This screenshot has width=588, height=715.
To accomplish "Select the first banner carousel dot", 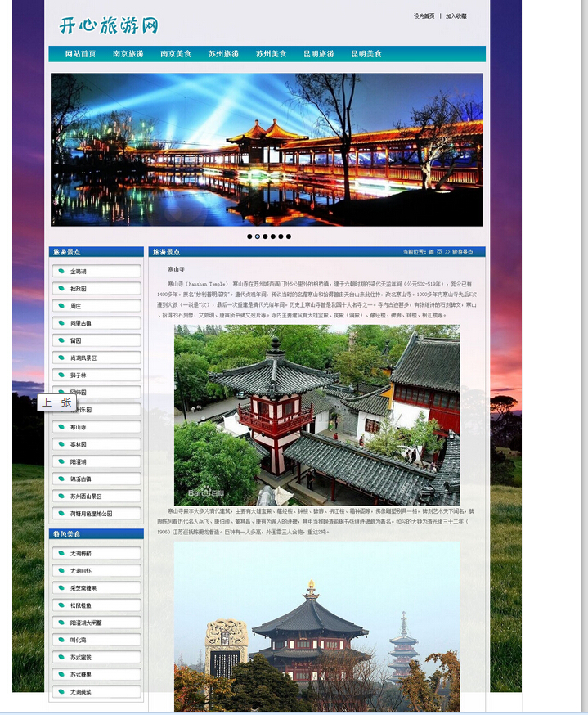I will (x=249, y=236).
